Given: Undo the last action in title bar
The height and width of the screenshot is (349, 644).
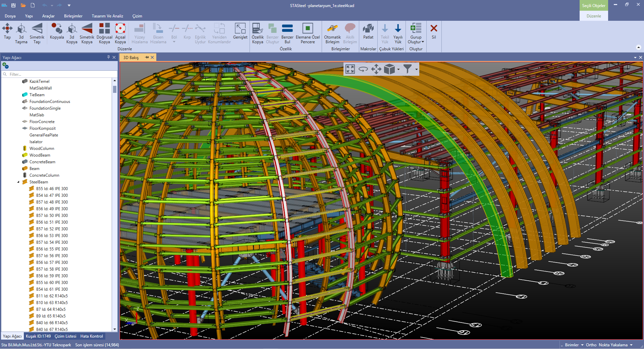Looking at the screenshot, I should (45, 5).
